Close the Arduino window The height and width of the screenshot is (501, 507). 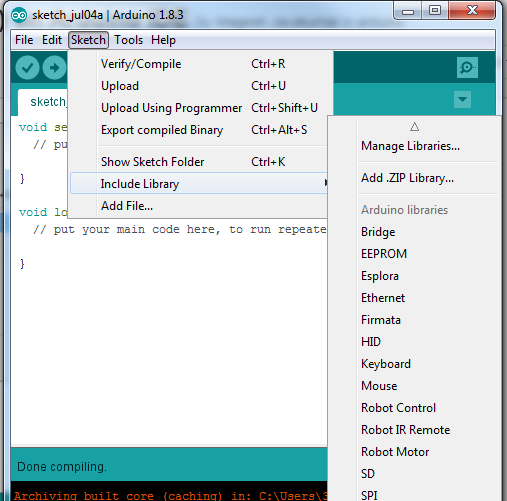click(472, 11)
